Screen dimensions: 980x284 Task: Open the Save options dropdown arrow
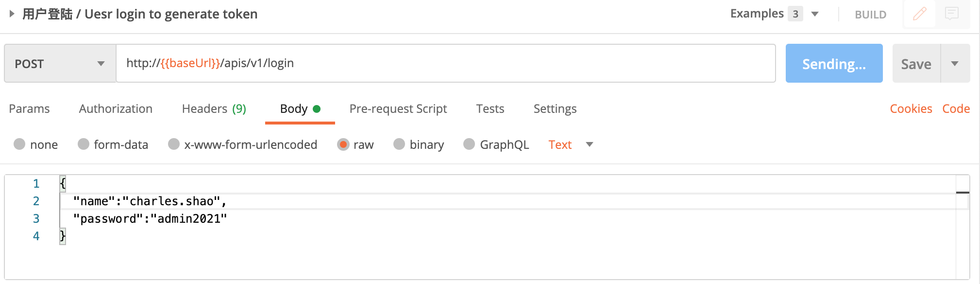tap(955, 64)
